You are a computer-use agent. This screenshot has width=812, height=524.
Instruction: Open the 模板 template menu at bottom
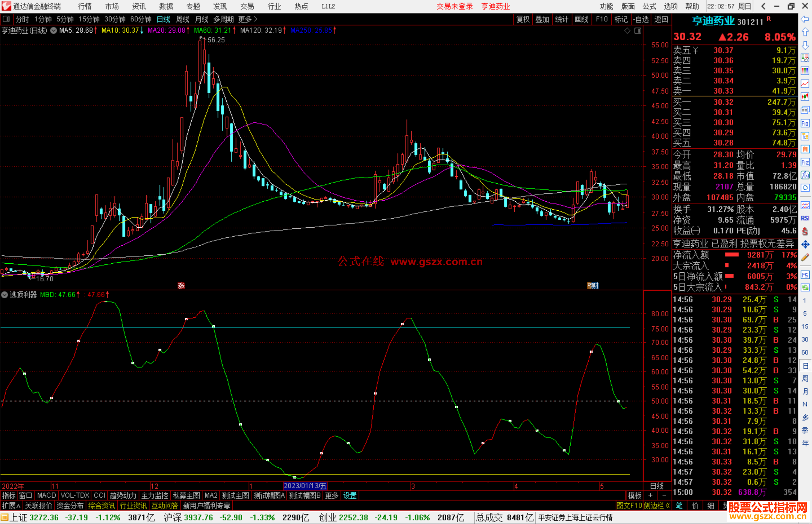(x=635, y=495)
